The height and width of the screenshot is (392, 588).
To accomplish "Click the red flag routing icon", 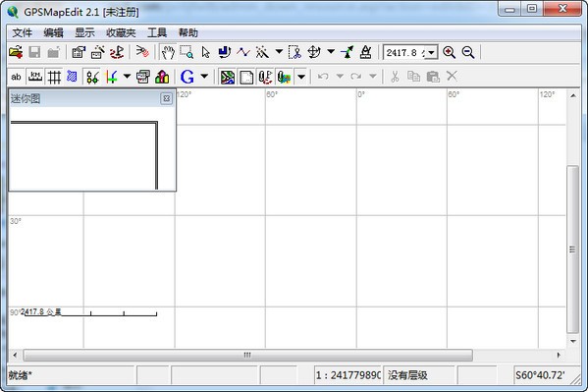I will (117, 52).
